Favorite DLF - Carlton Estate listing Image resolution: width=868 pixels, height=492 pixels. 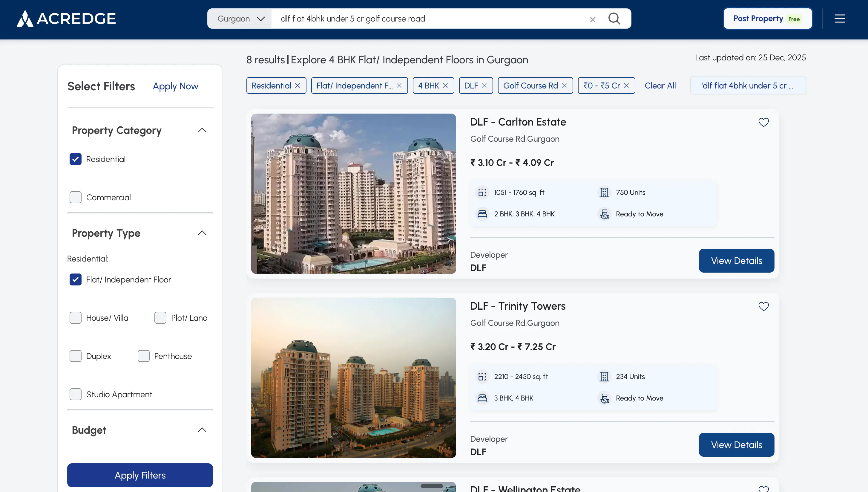[763, 122]
